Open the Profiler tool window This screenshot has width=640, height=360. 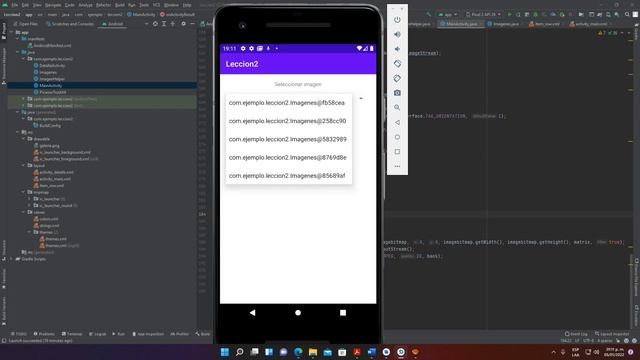180,334
